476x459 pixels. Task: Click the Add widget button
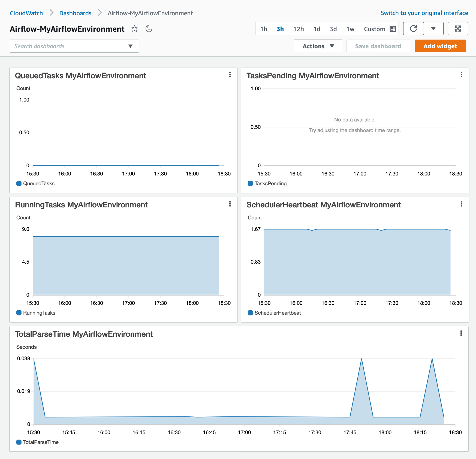[440, 46]
